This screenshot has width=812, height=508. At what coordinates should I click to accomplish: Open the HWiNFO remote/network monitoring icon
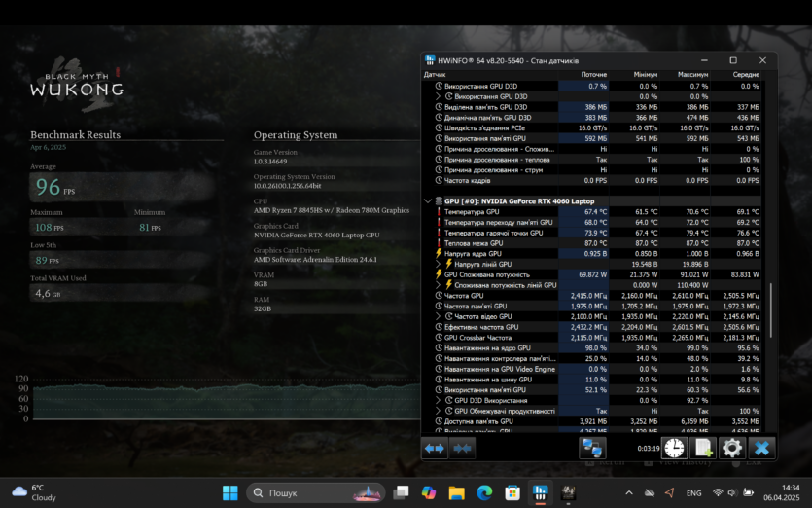coord(592,448)
